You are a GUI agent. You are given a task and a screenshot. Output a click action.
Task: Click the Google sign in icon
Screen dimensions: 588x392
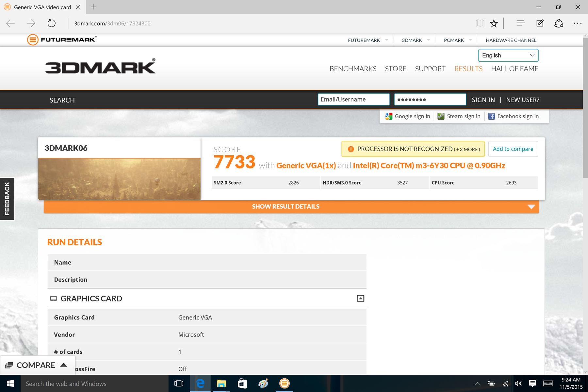pyautogui.click(x=389, y=116)
